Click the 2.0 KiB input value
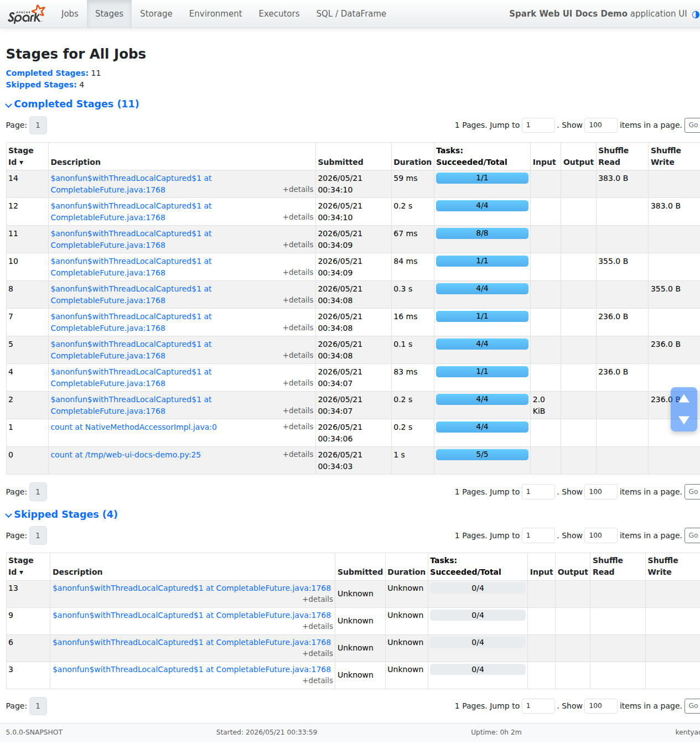The height and width of the screenshot is (744, 700). point(539,405)
